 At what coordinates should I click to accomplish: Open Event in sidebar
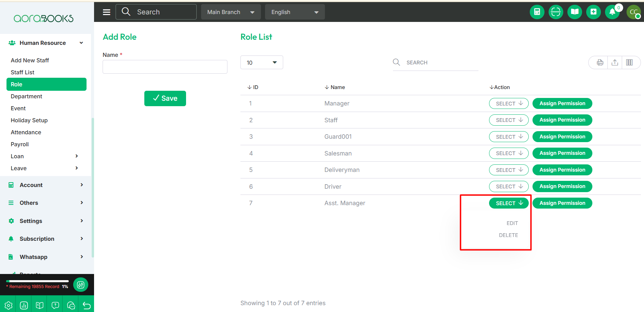(18, 108)
